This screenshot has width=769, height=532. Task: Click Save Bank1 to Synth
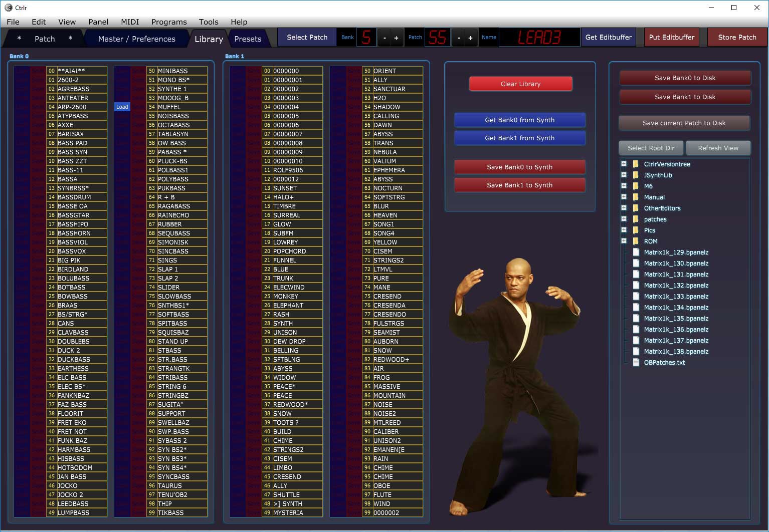click(520, 185)
